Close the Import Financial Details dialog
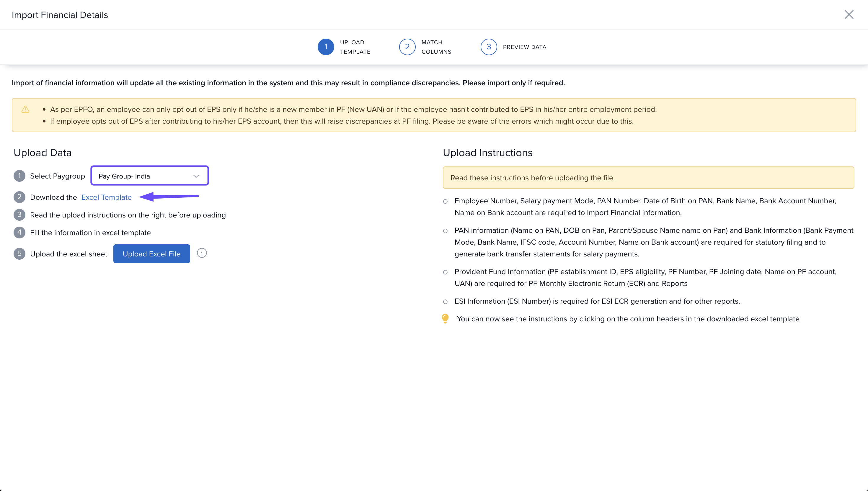The image size is (868, 491). (x=849, y=14)
